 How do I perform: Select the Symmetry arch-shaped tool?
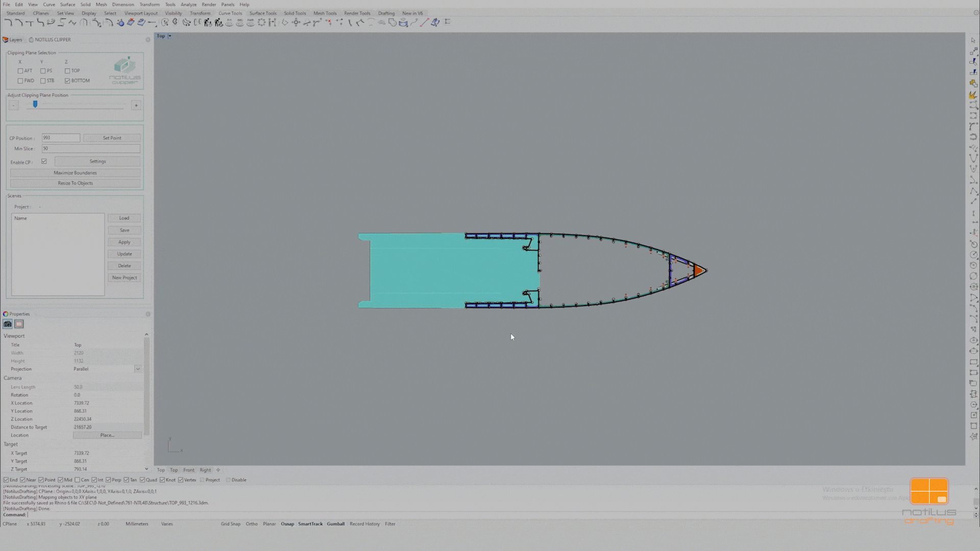coord(84,22)
